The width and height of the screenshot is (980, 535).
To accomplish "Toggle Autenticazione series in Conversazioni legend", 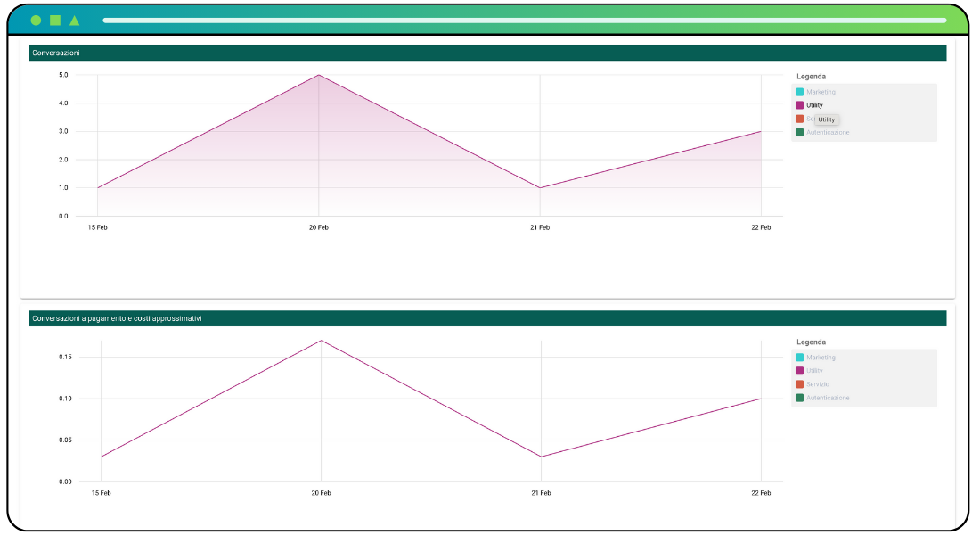I will 827,133.
